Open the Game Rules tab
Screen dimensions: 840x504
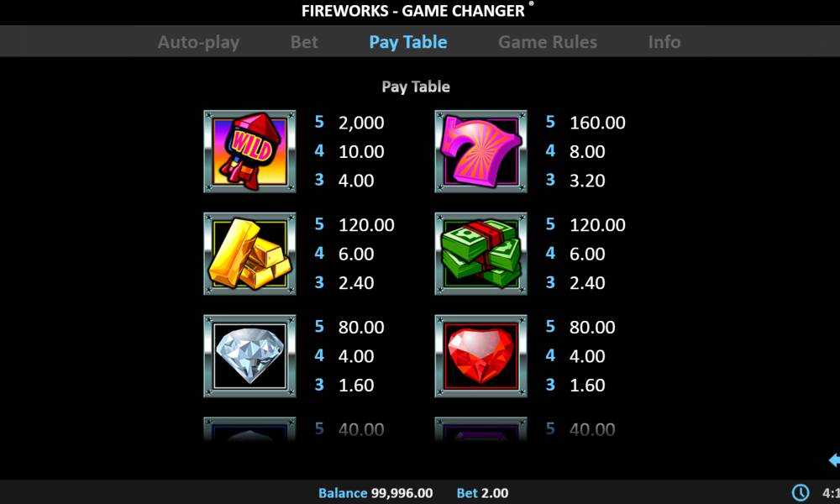(548, 42)
